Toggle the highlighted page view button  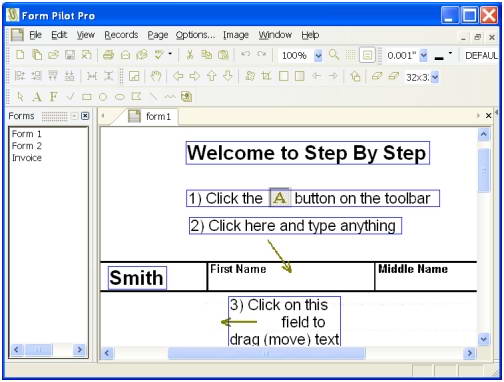(x=367, y=55)
